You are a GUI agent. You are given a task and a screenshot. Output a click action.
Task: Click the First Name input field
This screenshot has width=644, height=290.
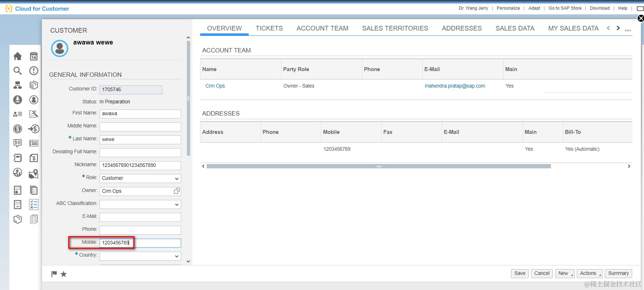(140, 114)
